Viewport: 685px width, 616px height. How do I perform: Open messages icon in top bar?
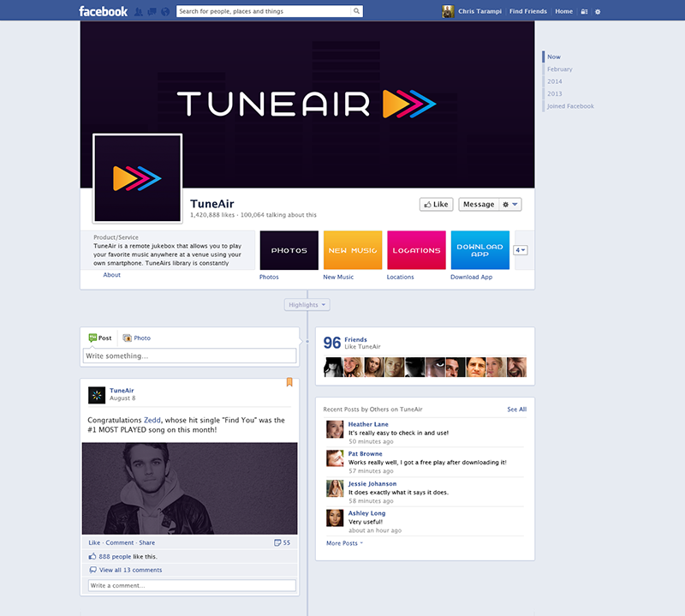point(152,12)
